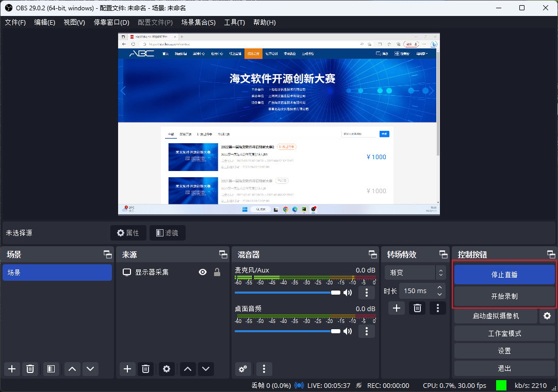
Task: Click the REC: 00:00:00 status text
Action: 388,386
